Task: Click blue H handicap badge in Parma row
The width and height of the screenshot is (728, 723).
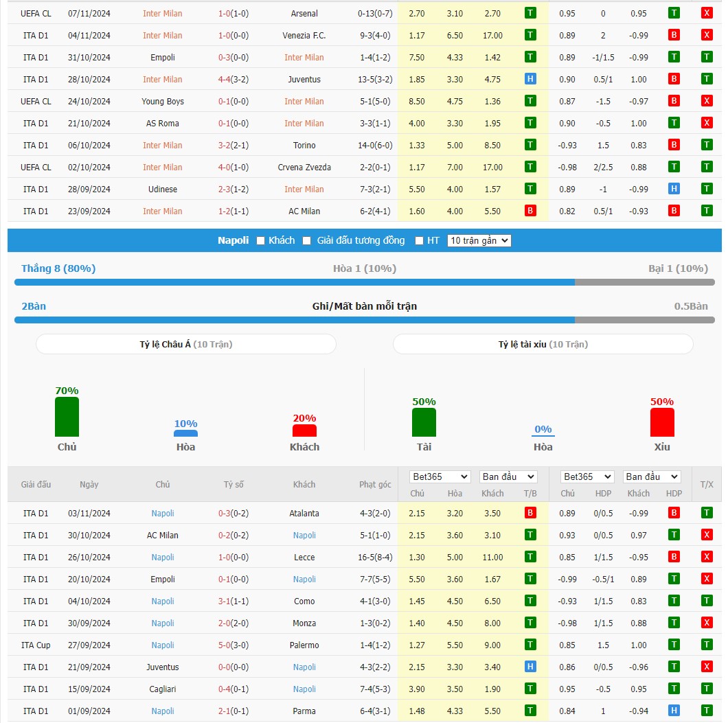Action: [673, 711]
